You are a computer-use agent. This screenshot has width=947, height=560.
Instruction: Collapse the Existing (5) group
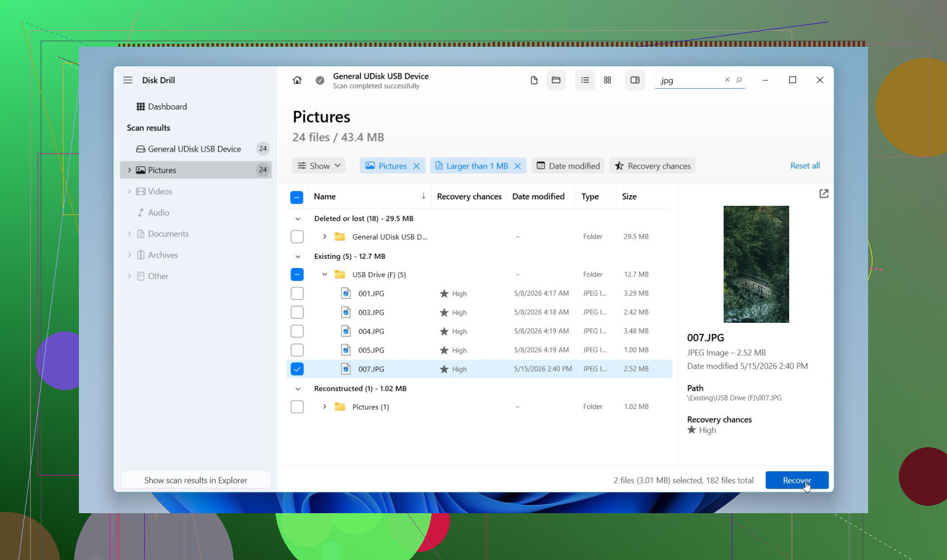click(298, 256)
